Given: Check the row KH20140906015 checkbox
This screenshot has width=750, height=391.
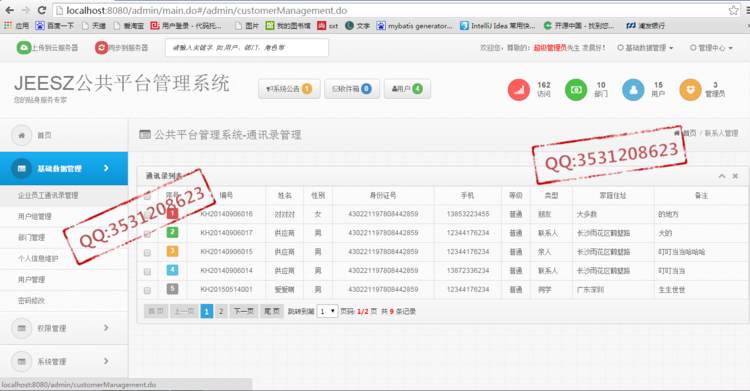Looking at the screenshot, I should [147, 253].
